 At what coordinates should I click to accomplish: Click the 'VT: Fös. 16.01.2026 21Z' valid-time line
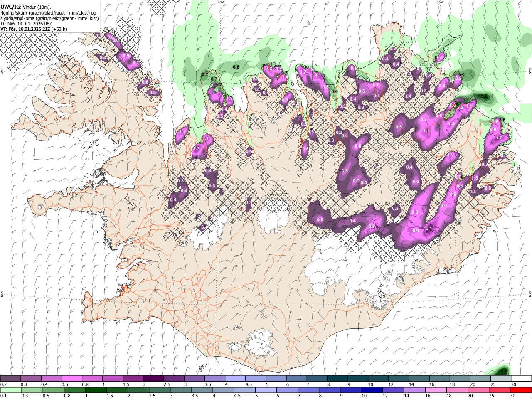(25, 29)
